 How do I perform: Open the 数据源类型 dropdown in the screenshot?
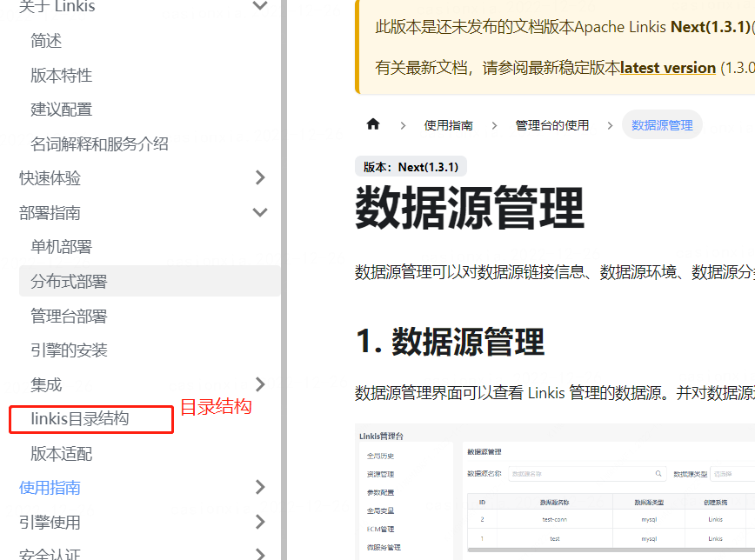coord(732,473)
